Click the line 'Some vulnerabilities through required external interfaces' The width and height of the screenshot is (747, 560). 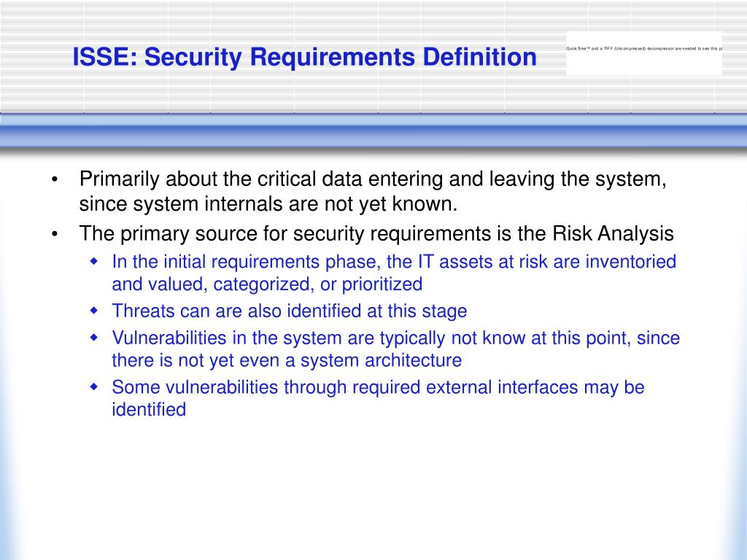[379, 387]
